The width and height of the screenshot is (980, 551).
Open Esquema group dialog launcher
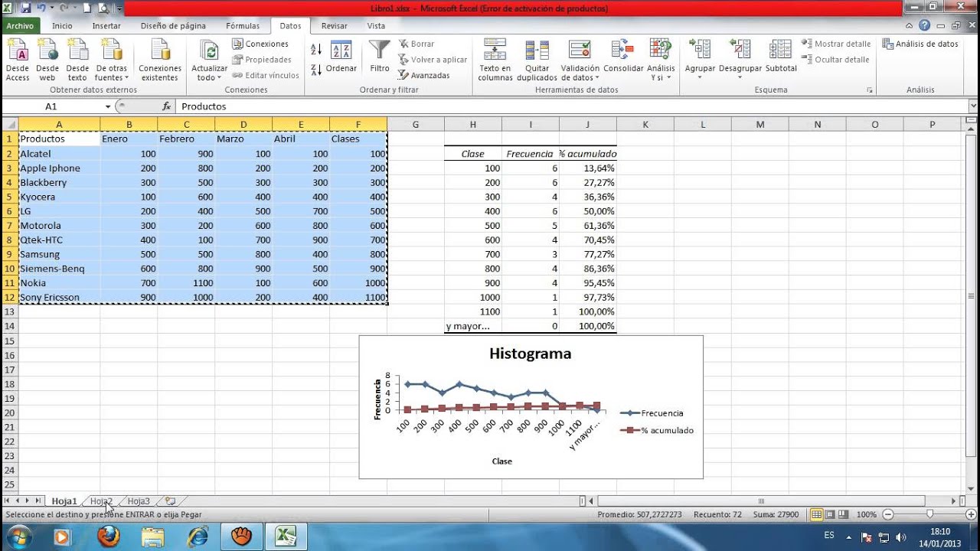click(870, 90)
